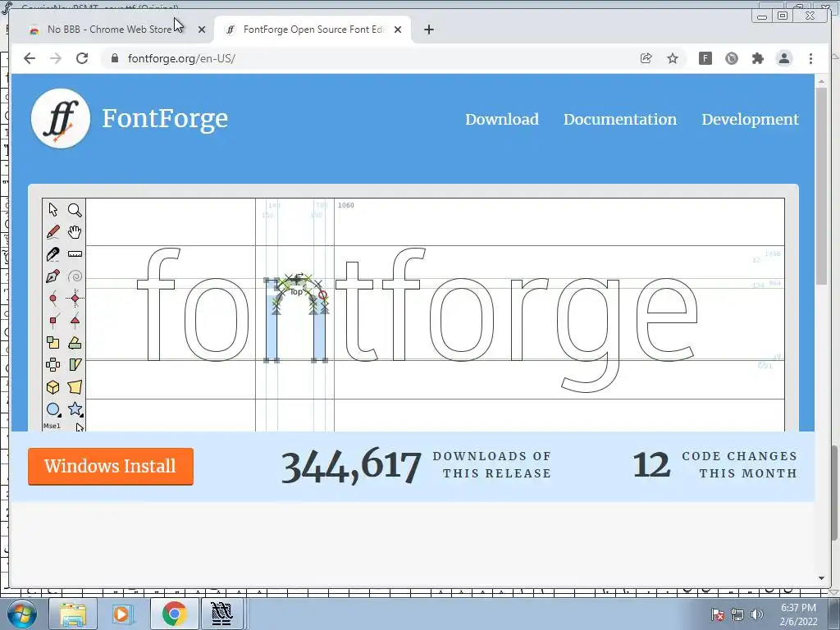Select the FontForge Open Source Font Editor tab
The width and height of the screenshot is (840, 630).
(313, 30)
